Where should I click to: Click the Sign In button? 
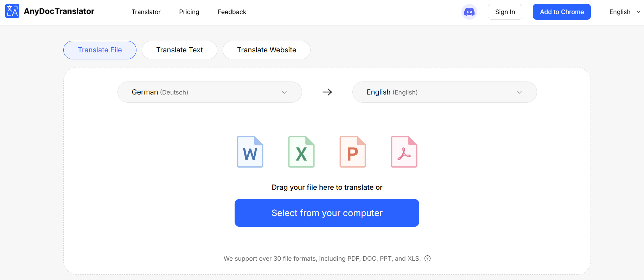pyautogui.click(x=505, y=12)
